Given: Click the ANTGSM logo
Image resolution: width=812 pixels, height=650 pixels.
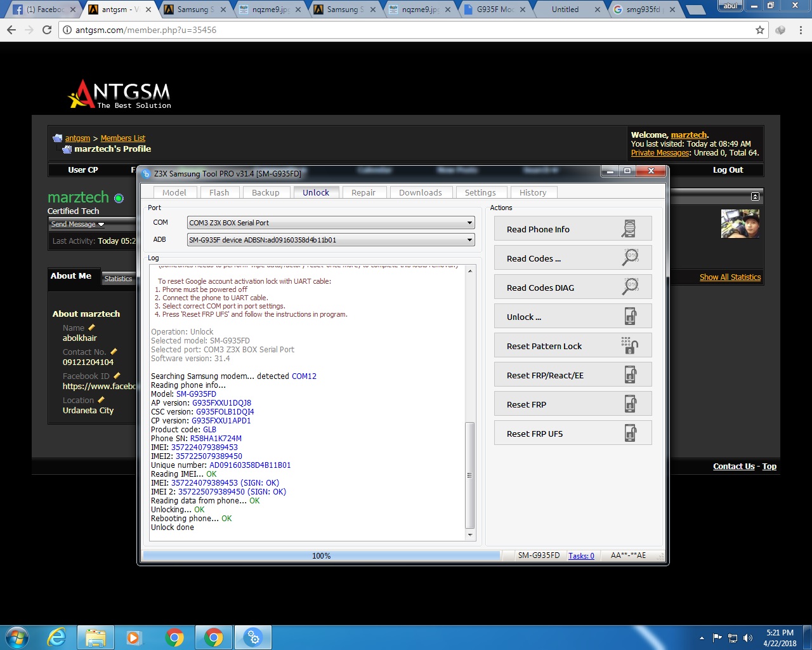Looking at the screenshot, I should coord(121,93).
